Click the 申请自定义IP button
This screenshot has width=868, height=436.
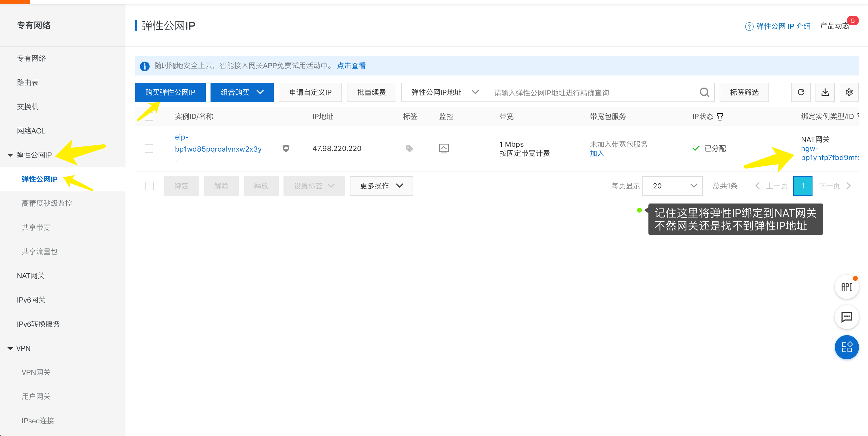(310, 92)
